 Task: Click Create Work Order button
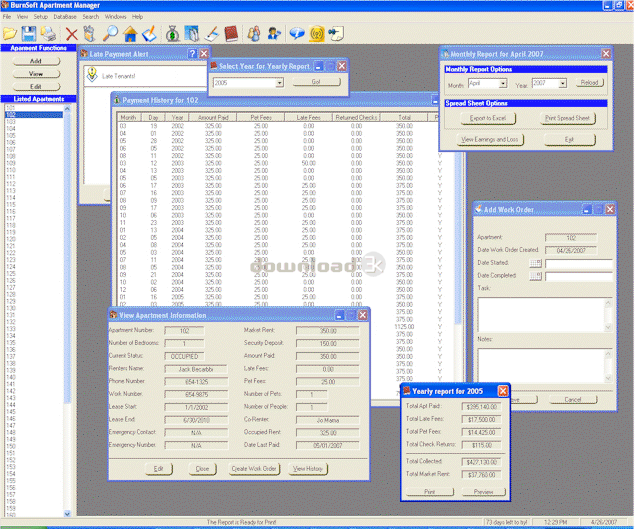coord(254,468)
